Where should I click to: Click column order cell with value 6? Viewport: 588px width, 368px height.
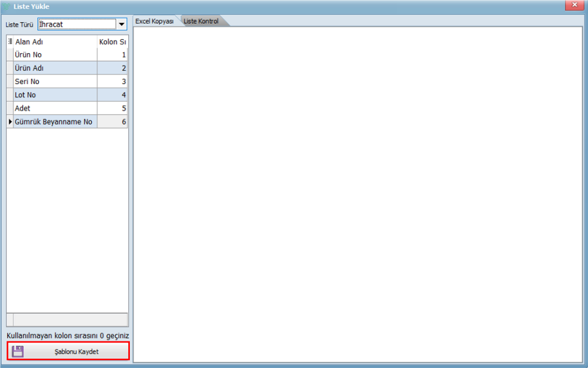pos(113,121)
